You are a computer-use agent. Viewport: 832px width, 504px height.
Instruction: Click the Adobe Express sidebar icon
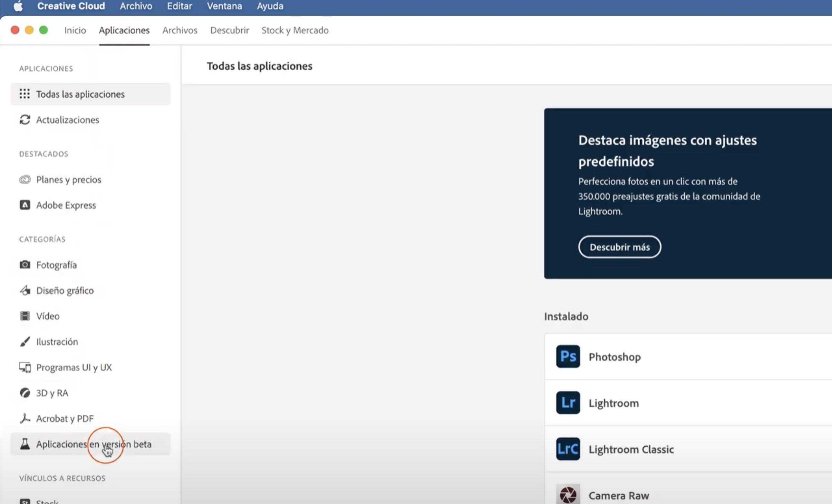[24, 205]
